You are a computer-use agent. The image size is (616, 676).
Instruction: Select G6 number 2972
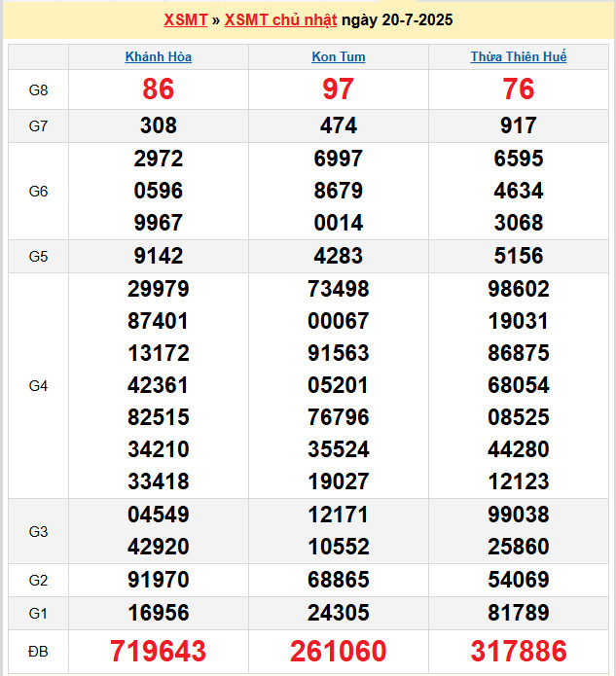click(x=159, y=159)
